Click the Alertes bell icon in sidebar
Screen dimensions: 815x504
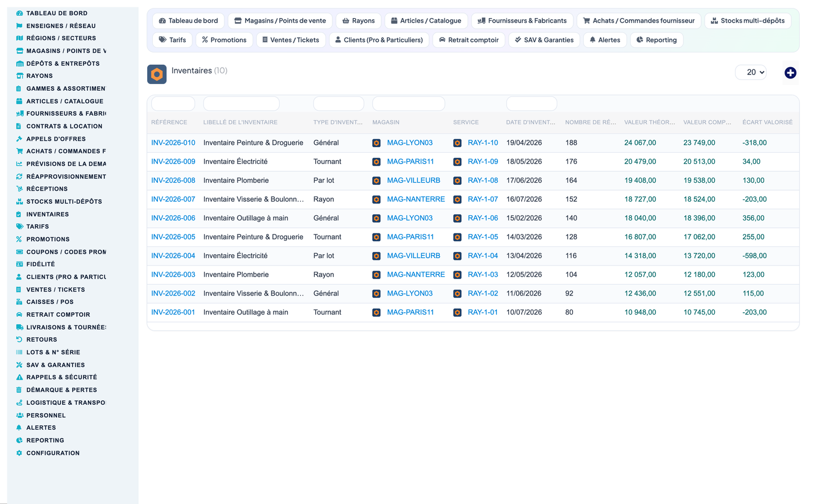tap(19, 427)
